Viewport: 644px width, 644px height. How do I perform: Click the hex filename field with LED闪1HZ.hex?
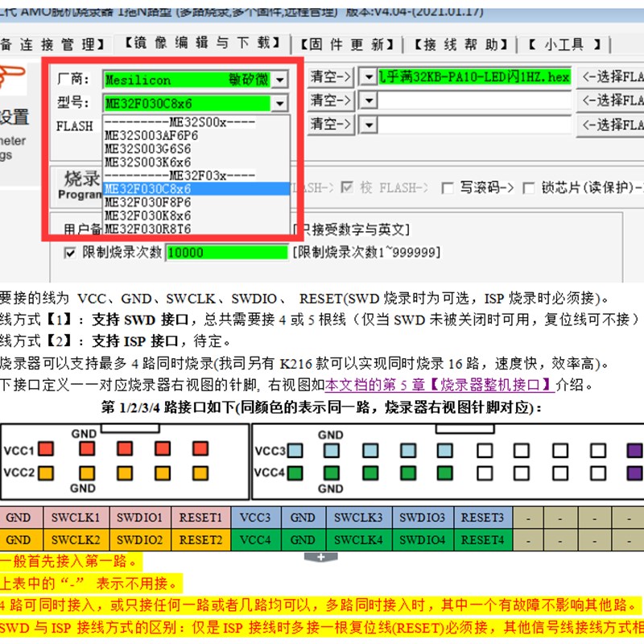coord(474,76)
